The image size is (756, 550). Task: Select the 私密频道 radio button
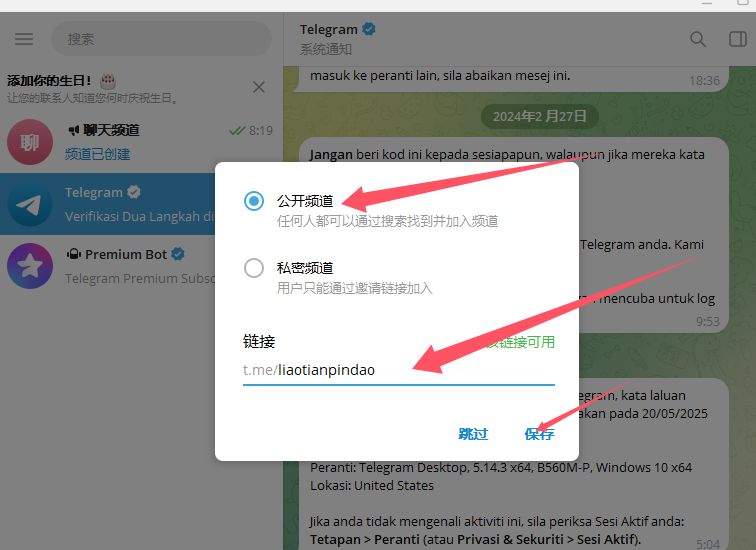(x=254, y=268)
